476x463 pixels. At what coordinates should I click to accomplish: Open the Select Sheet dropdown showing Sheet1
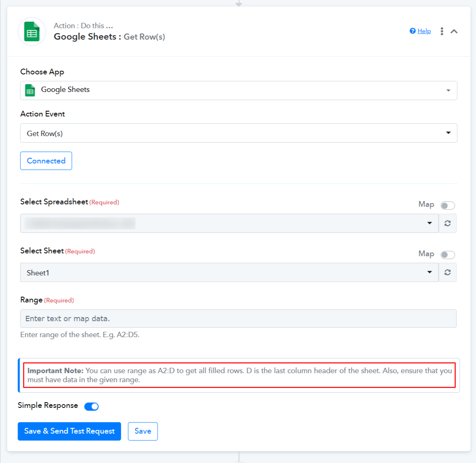[229, 273]
